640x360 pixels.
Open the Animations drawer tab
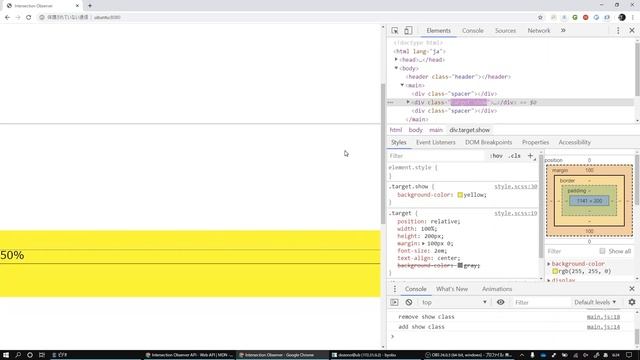click(497, 289)
